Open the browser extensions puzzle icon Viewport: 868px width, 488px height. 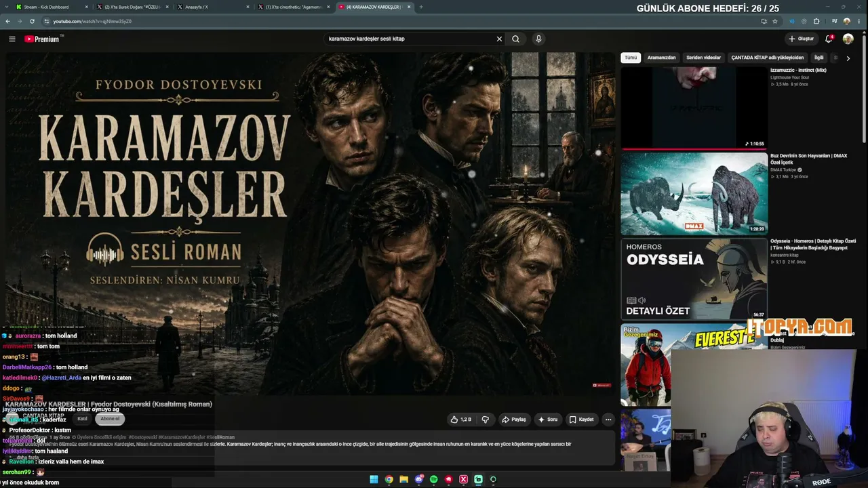816,21
